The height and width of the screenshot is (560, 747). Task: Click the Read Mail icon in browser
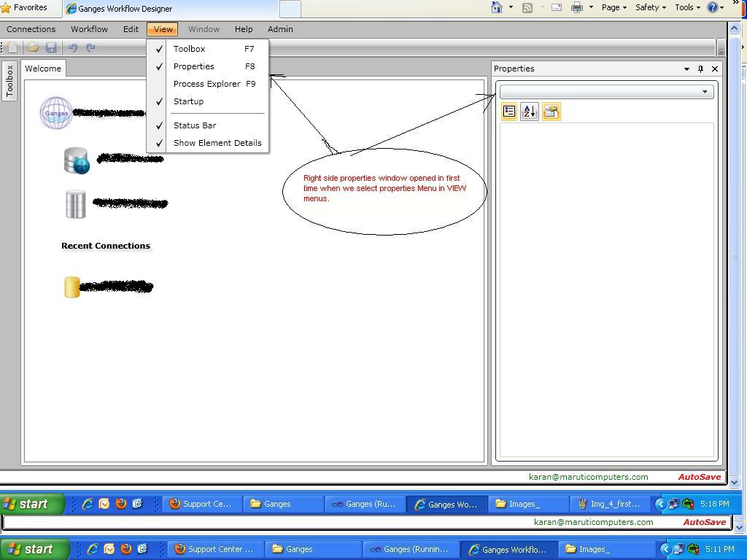point(557,7)
